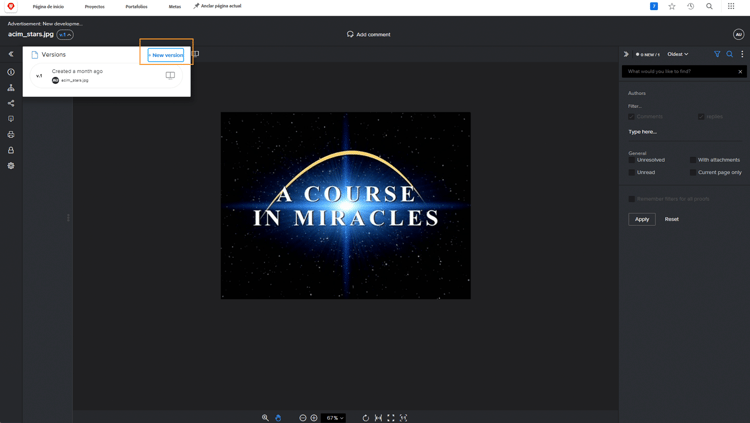The image size is (750, 423).
Task: Collapse the comments panel arrow
Action: click(626, 54)
